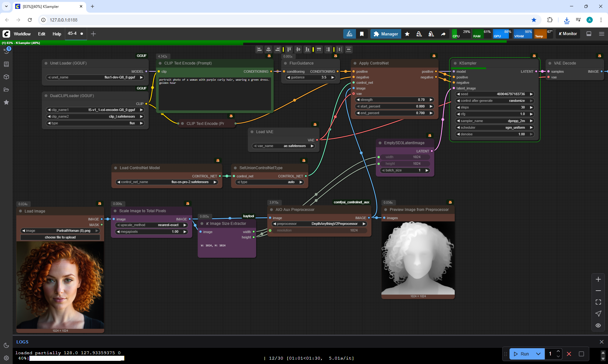Open the Run button dropdown arrow

[538, 354]
